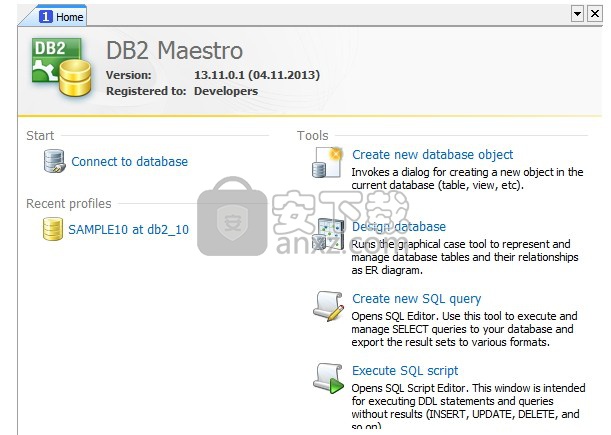Open the Design database link

click(x=399, y=226)
